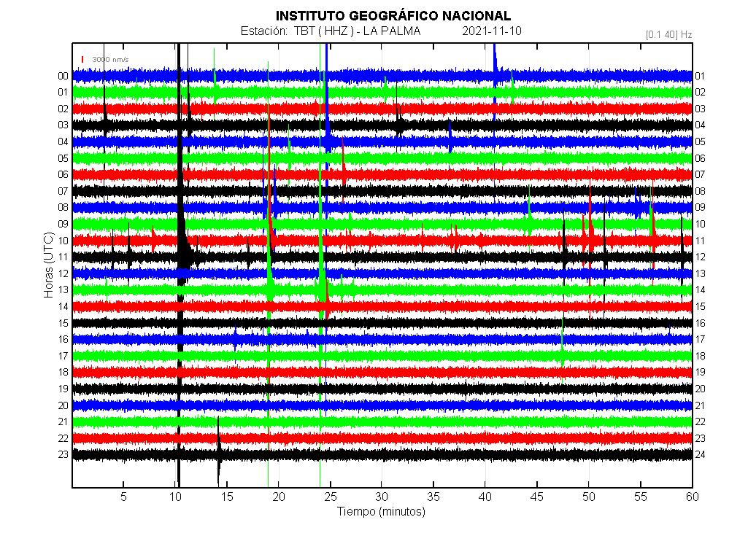Click the time-axis tick label 5
The image size is (748, 560).
[123, 497]
